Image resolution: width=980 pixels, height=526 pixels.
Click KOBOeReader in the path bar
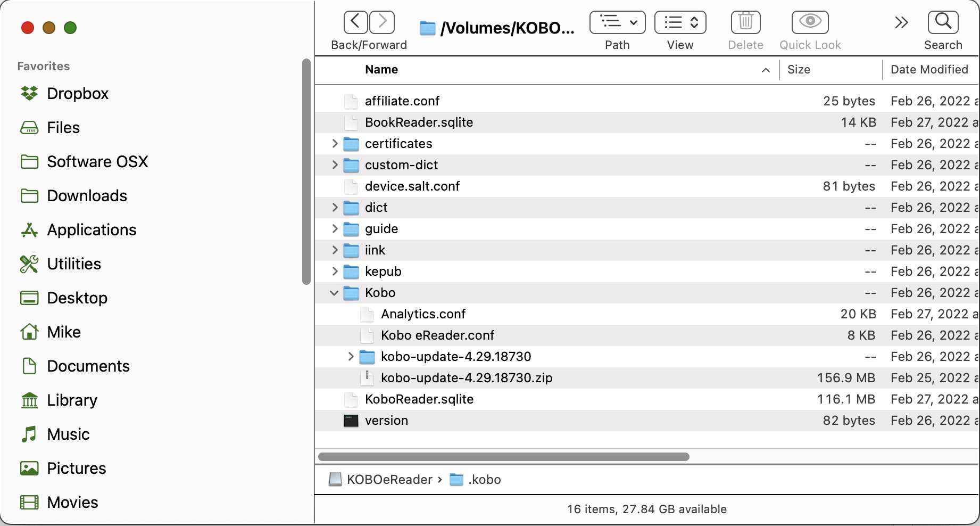(x=389, y=480)
